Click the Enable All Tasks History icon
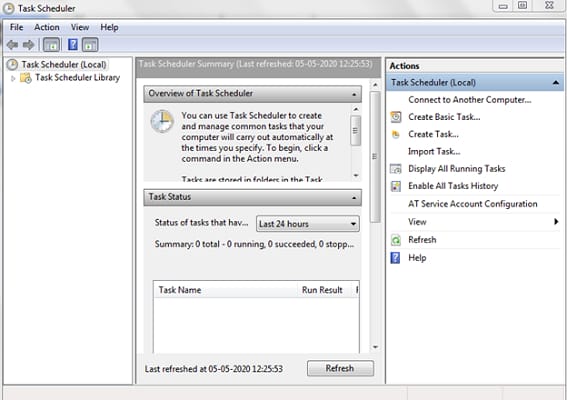 (396, 186)
